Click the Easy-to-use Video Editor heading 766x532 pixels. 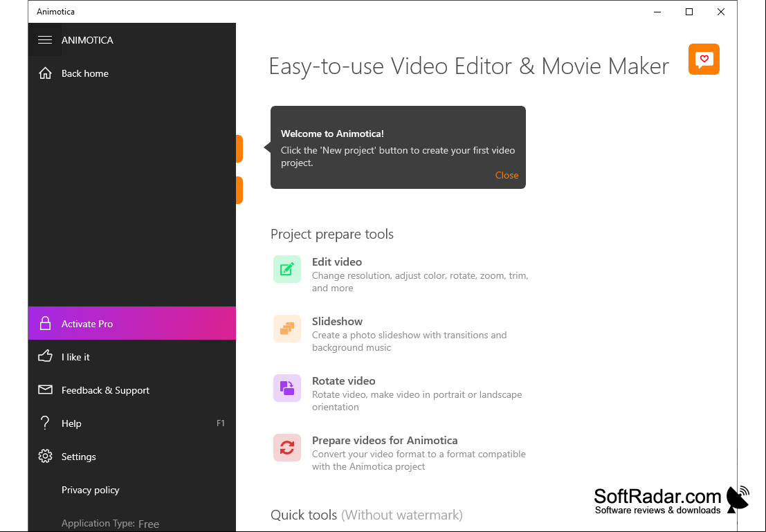pyautogui.click(x=469, y=66)
